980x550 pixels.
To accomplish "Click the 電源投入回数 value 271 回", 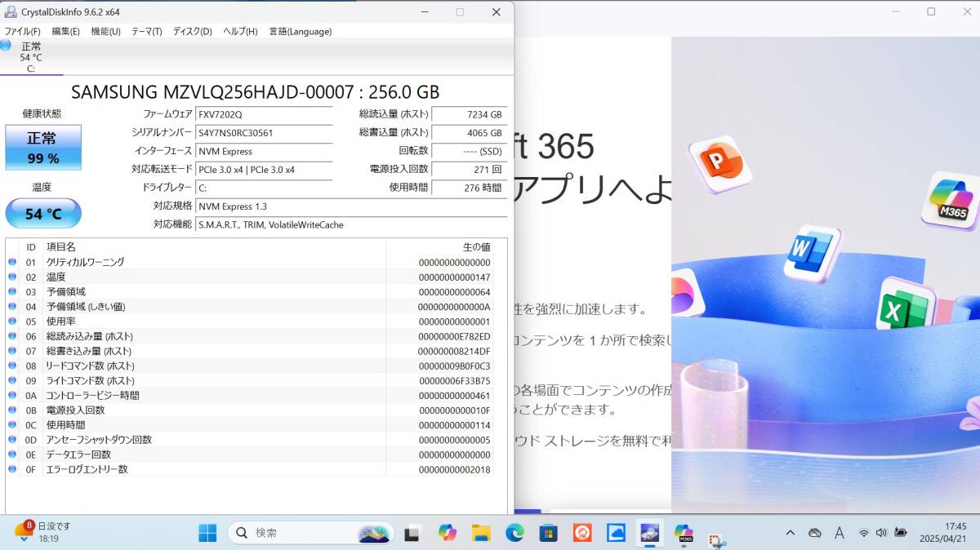I will click(469, 170).
